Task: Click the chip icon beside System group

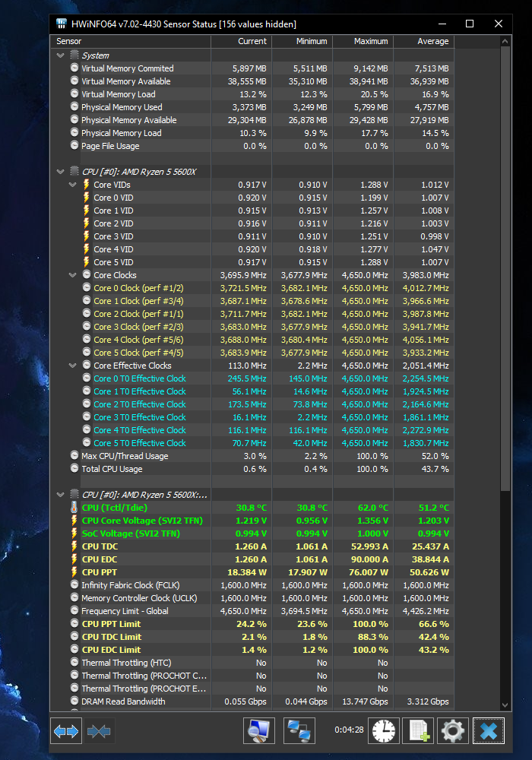Action: point(74,55)
